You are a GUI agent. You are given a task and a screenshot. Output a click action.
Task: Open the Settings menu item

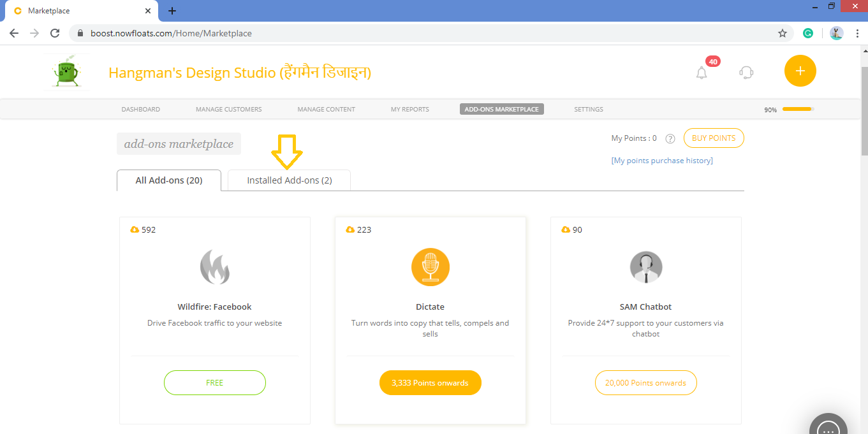click(589, 110)
